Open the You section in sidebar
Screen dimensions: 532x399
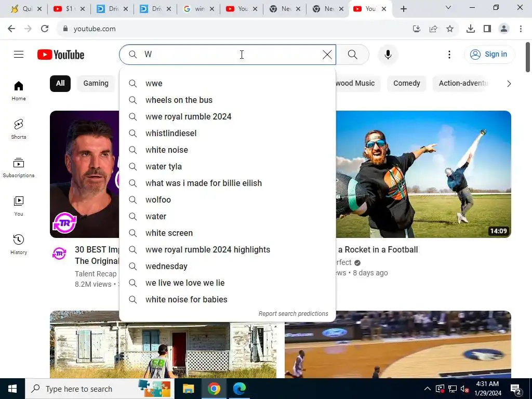[x=19, y=206]
